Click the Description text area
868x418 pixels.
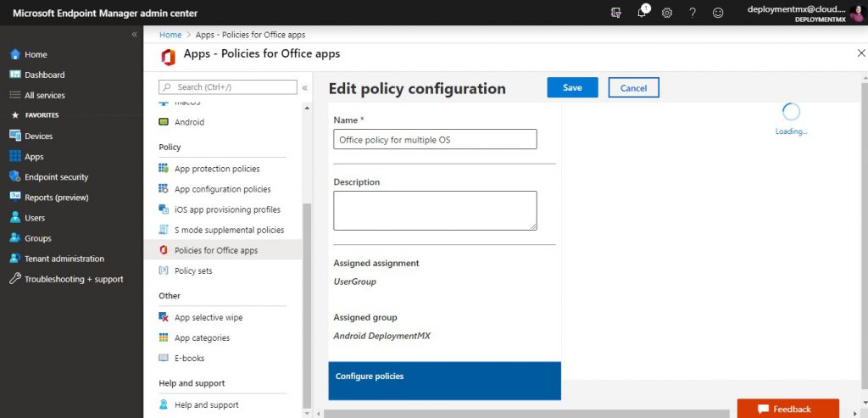coord(435,209)
